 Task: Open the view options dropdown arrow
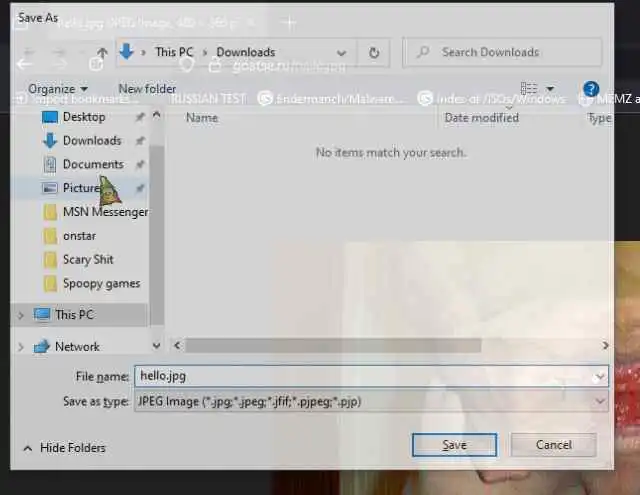tap(550, 89)
